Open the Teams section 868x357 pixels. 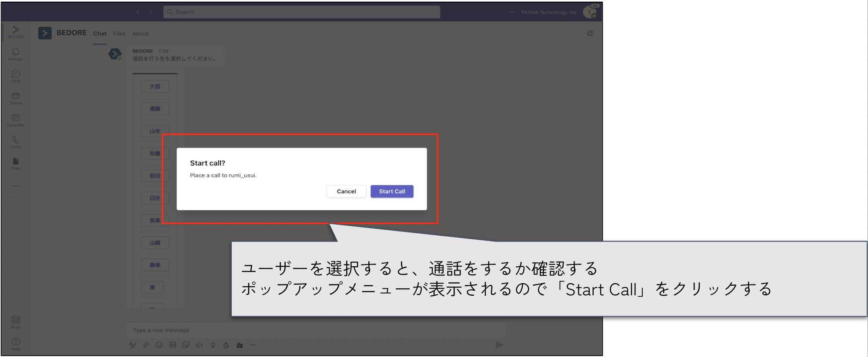pyautogui.click(x=16, y=98)
